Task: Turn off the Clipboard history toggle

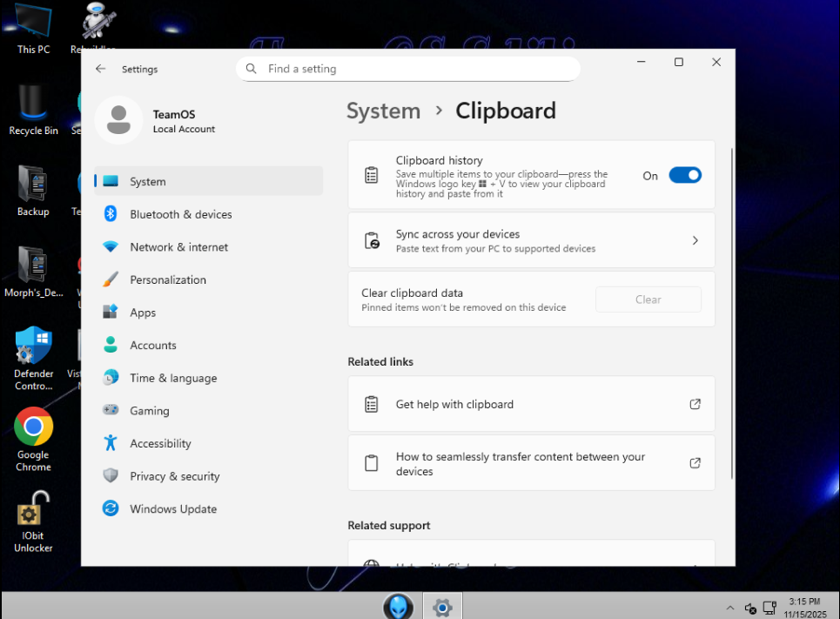Action: (684, 176)
